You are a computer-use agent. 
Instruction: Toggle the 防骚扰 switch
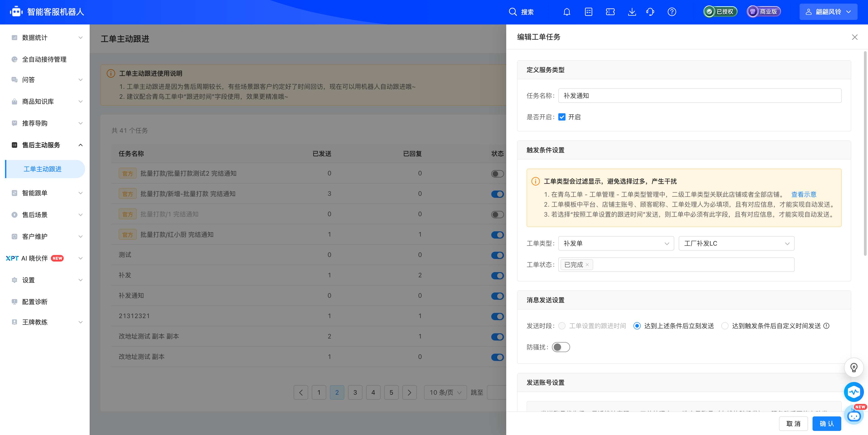tap(561, 347)
